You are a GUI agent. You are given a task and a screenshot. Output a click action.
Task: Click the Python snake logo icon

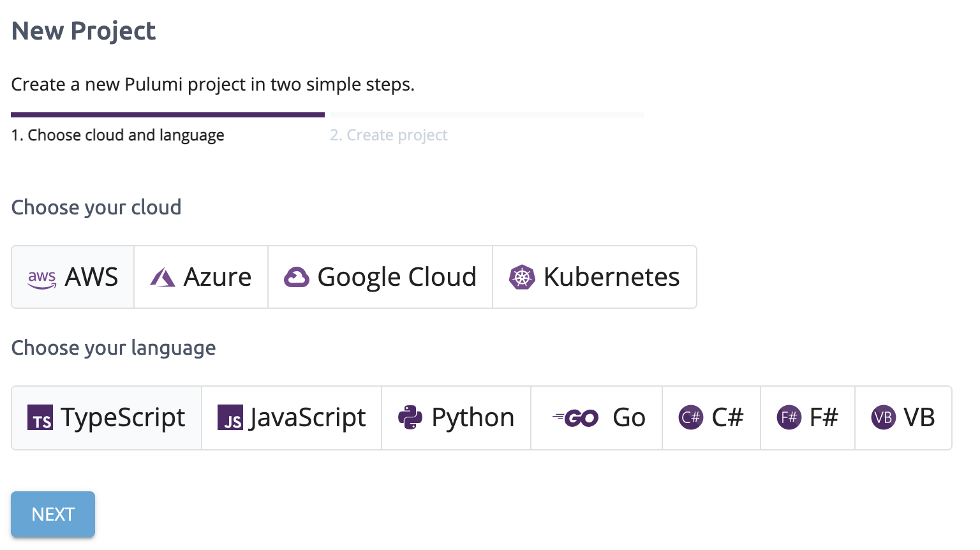click(410, 418)
